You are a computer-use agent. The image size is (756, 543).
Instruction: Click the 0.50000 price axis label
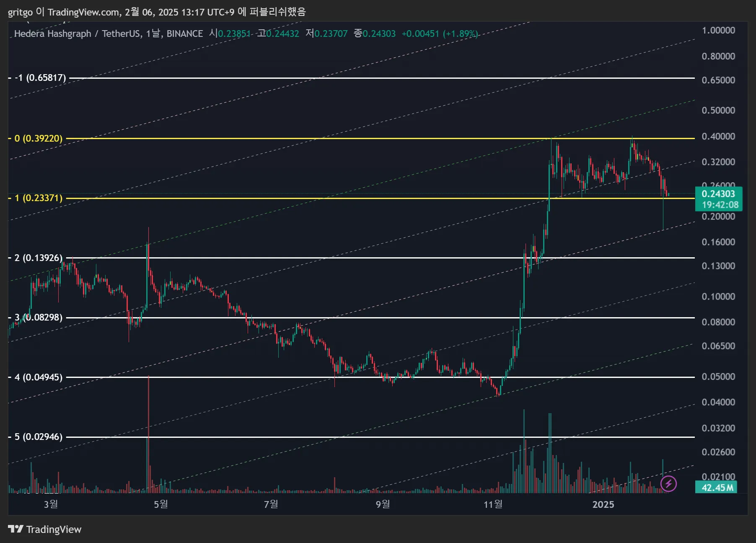click(x=718, y=111)
